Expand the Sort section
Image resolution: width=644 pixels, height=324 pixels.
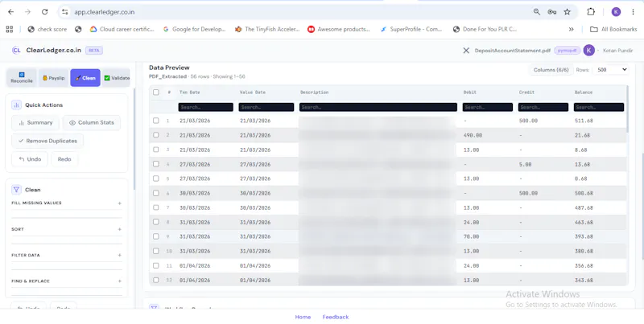(67, 229)
